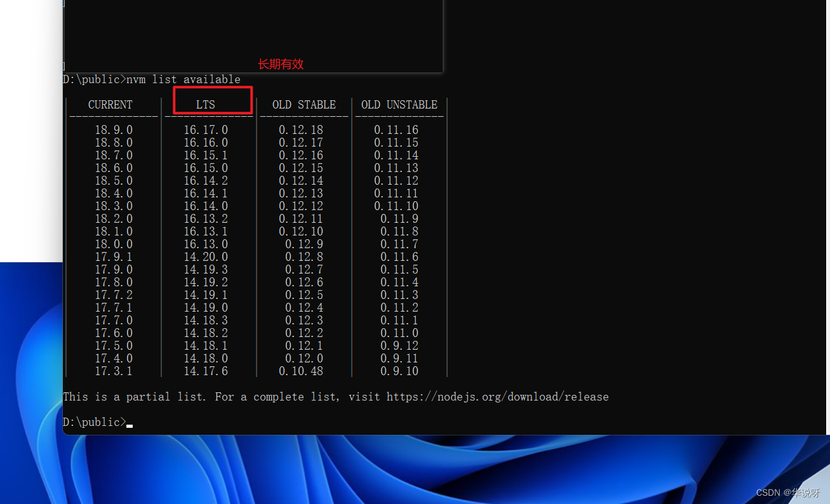The height and width of the screenshot is (504, 830).
Task: Click LTS version 16.16.0
Action: [206, 143]
